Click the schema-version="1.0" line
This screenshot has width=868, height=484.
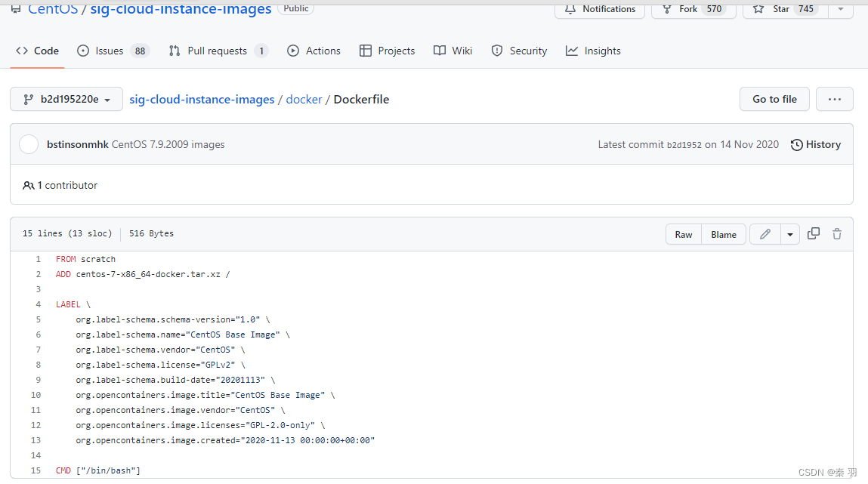pos(173,319)
